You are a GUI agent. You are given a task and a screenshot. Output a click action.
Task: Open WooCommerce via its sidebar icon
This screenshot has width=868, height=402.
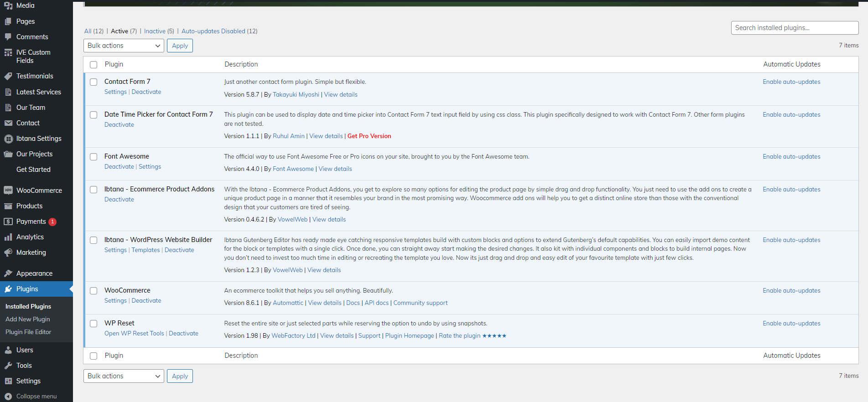click(x=8, y=191)
